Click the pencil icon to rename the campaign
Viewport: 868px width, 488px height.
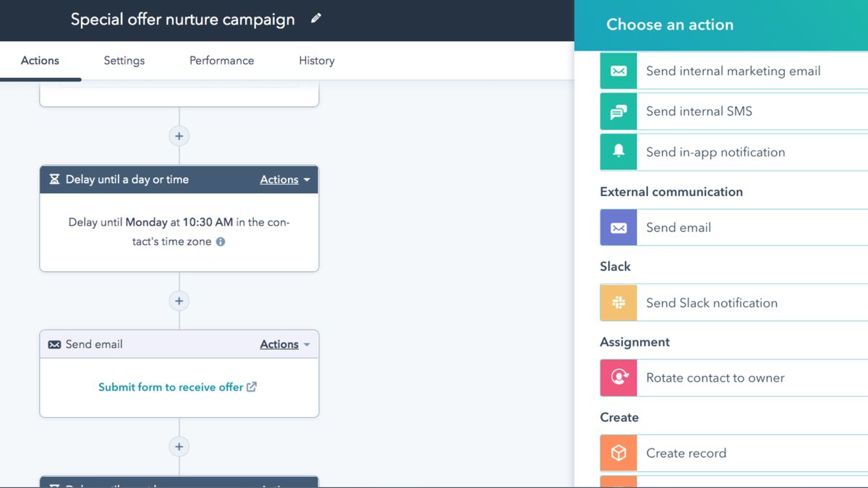[316, 20]
